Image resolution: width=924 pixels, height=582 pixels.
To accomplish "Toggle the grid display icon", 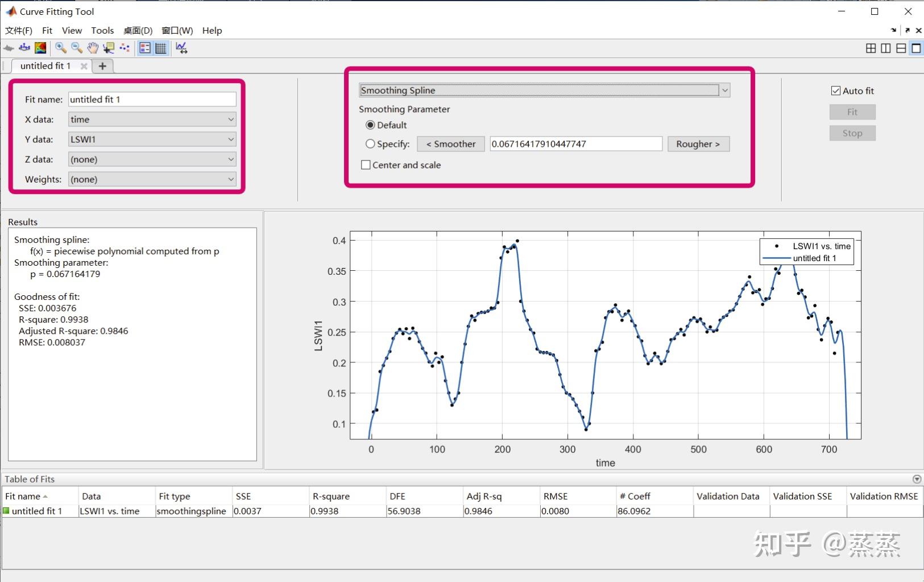I will (161, 48).
